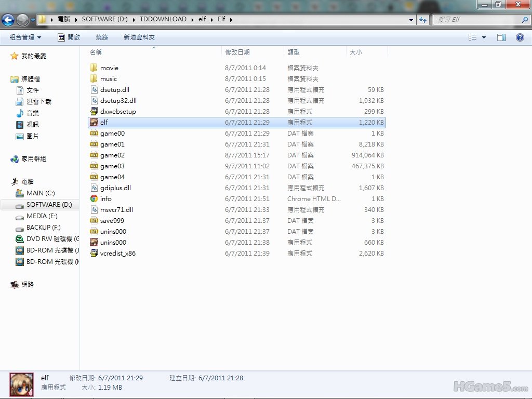Click the 搜尋 Elf search field

click(478, 20)
